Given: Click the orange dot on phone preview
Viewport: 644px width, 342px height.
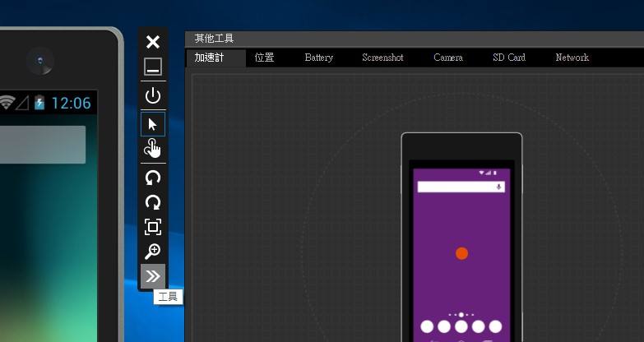Looking at the screenshot, I should pos(461,253).
